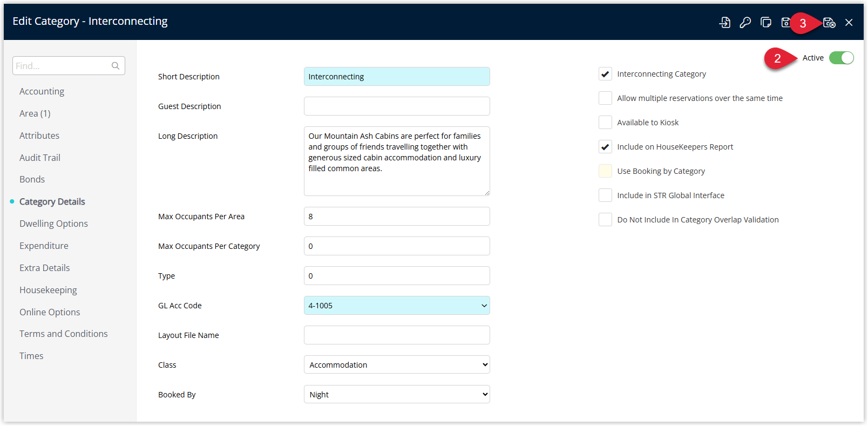Click the Max Occupants Per Area field

click(397, 217)
